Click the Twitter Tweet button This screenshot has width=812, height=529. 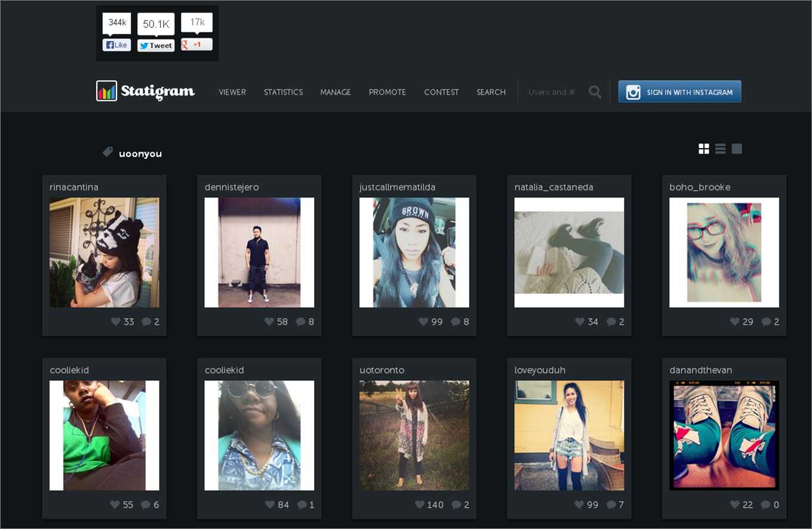click(x=156, y=45)
